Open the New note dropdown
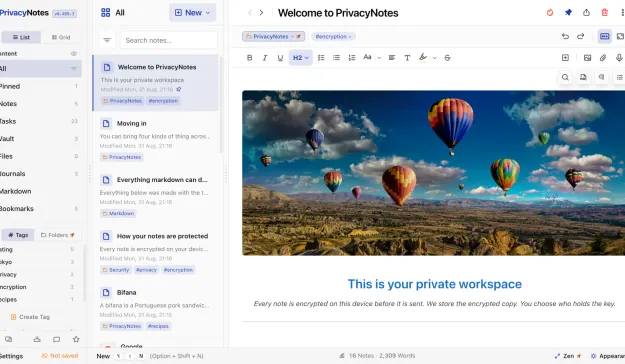The image size is (625, 364). tap(193, 13)
